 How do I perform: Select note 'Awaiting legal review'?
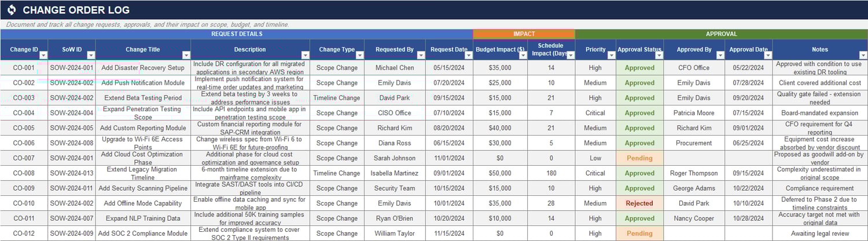tap(819, 233)
